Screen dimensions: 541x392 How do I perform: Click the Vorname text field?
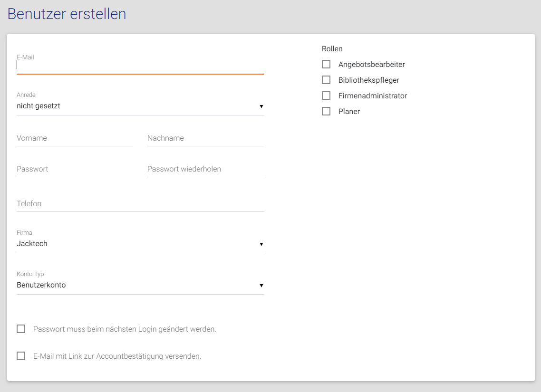pos(75,138)
